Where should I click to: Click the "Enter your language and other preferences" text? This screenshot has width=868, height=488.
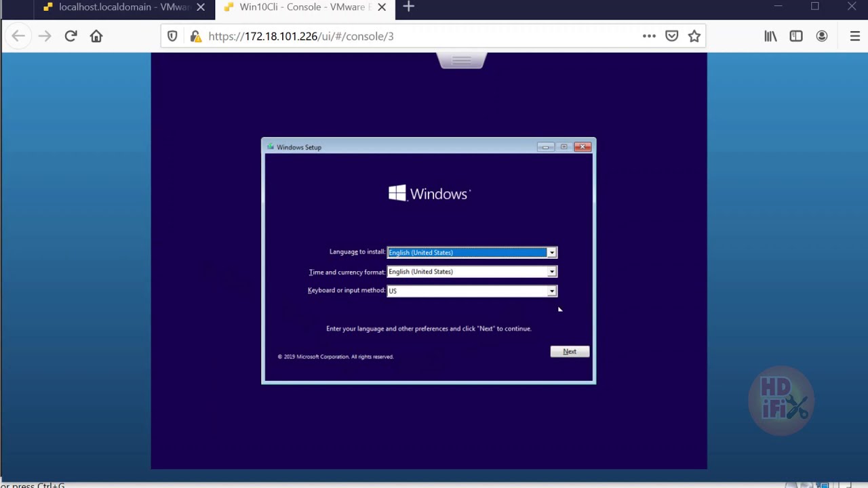pyautogui.click(x=429, y=329)
